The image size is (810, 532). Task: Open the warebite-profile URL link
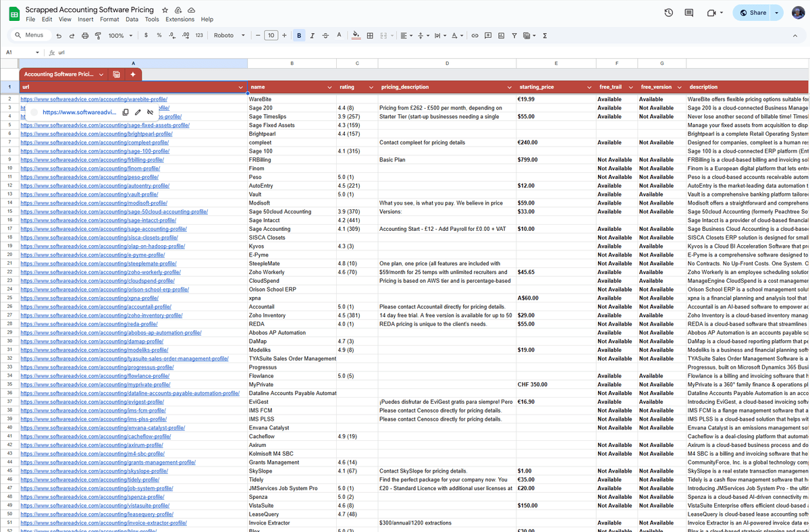[x=94, y=99]
